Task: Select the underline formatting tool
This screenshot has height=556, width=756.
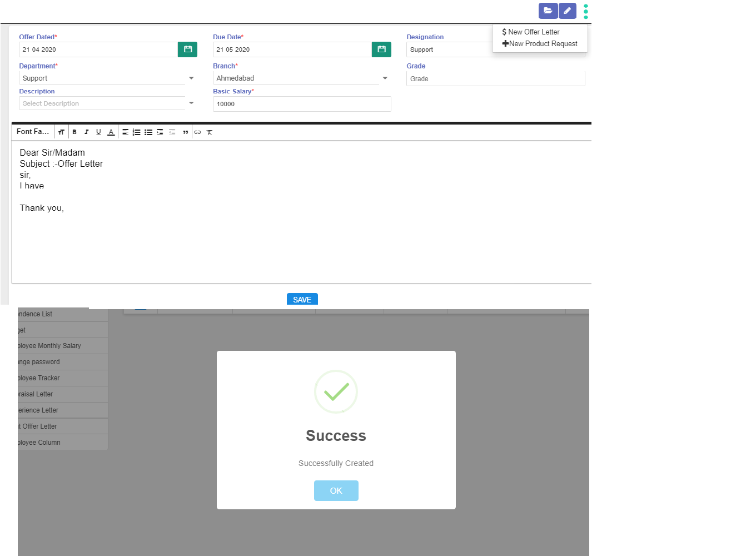Action: click(x=98, y=132)
